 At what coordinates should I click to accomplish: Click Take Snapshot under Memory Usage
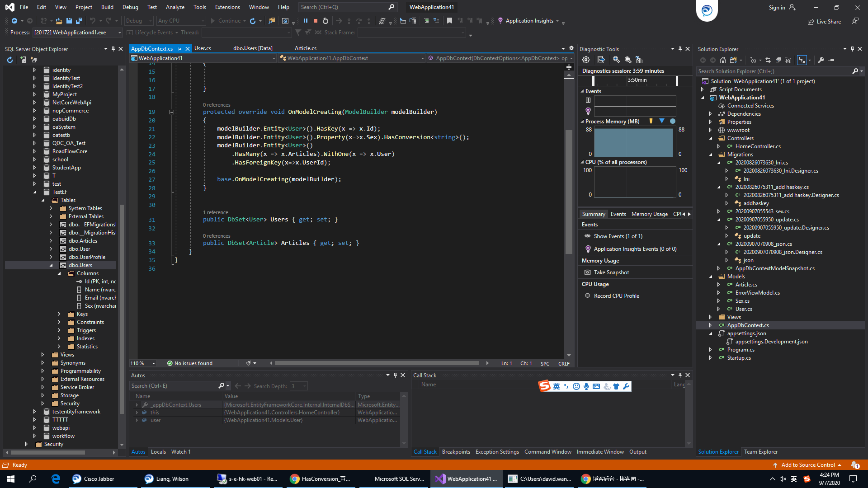(611, 272)
